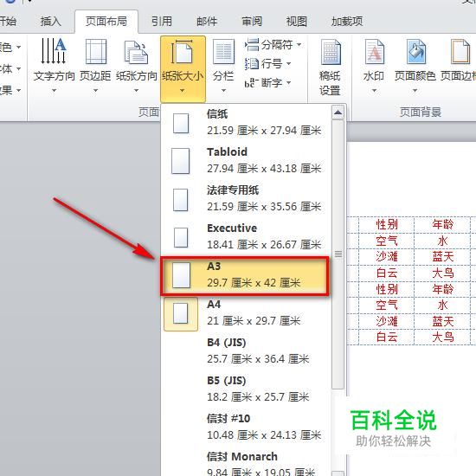The image size is (476, 476).
Task: Open the 页边距 margins tool
Action: pos(95,65)
